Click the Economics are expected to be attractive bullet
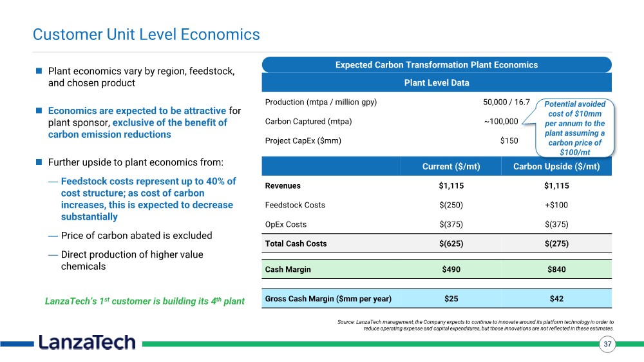 pos(144,122)
